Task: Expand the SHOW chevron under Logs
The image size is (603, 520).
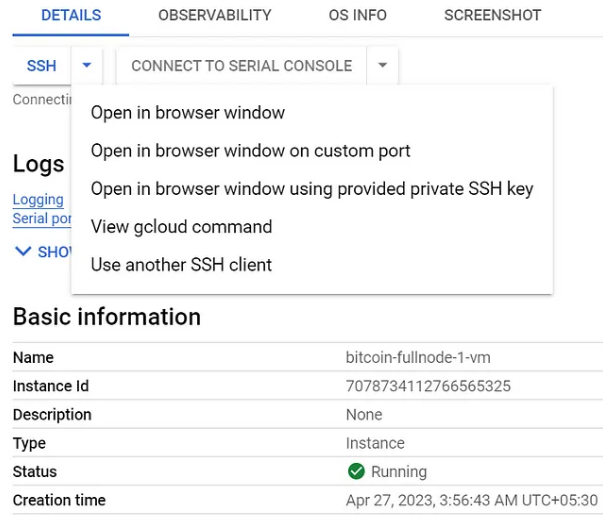Action: coord(23,252)
